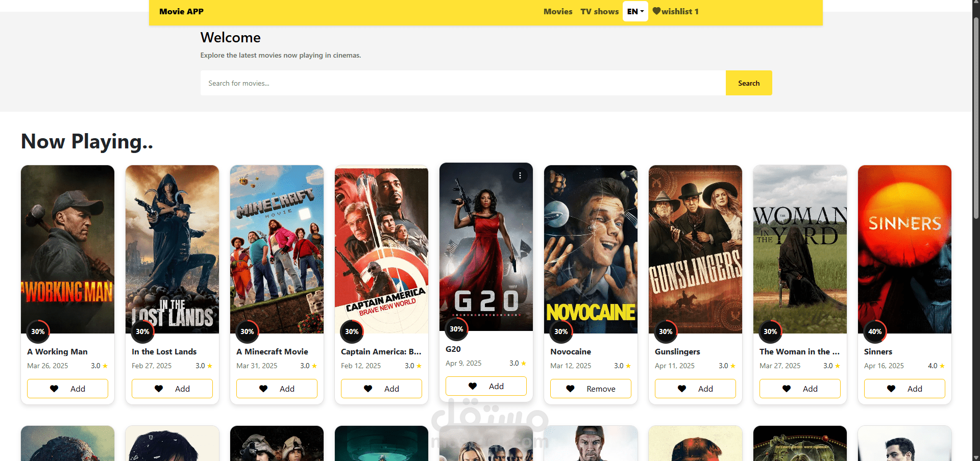Open the three-dot menu on G20 poster
Screen dimensions: 980x461
pos(520,175)
